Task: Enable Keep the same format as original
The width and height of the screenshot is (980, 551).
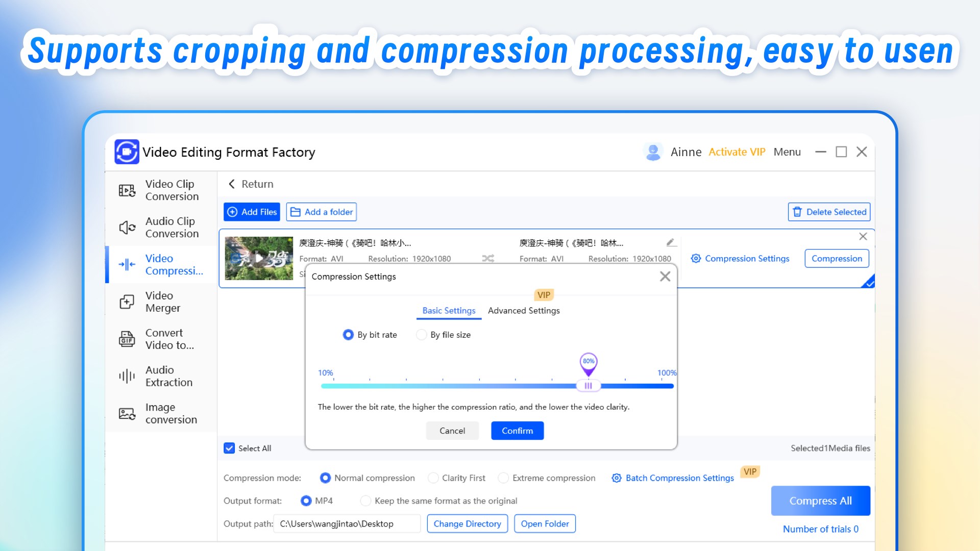Action: 365,501
